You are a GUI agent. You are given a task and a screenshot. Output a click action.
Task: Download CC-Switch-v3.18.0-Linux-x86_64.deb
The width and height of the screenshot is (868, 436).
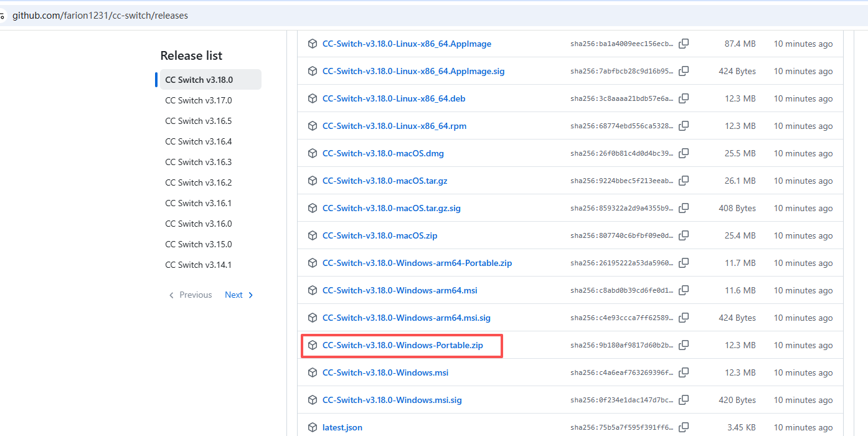(394, 98)
